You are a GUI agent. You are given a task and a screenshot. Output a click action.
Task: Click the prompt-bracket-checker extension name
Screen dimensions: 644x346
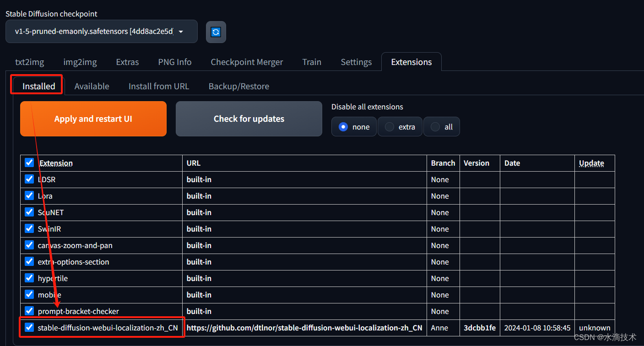78,311
